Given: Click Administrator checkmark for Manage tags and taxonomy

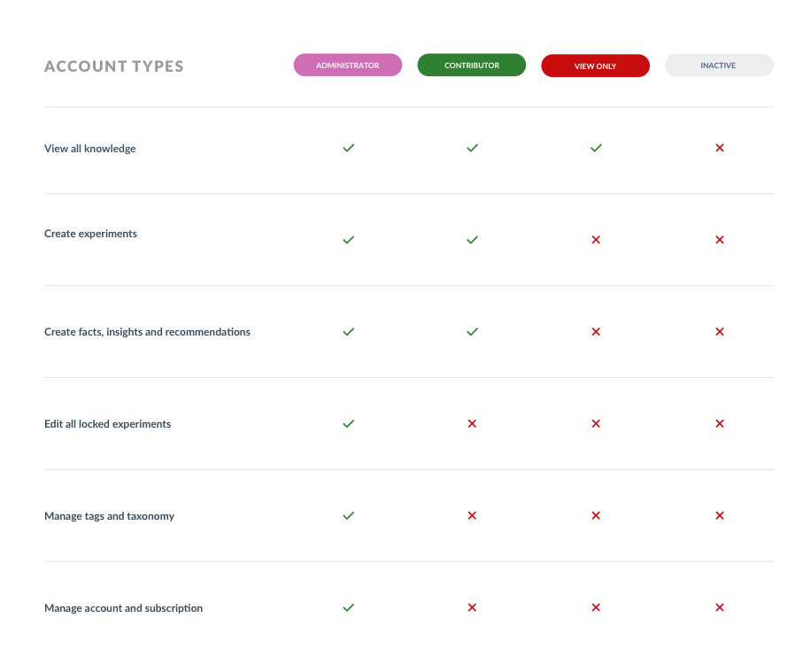Looking at the screenshot, I should pyautogui.click(x=349, y=515).
